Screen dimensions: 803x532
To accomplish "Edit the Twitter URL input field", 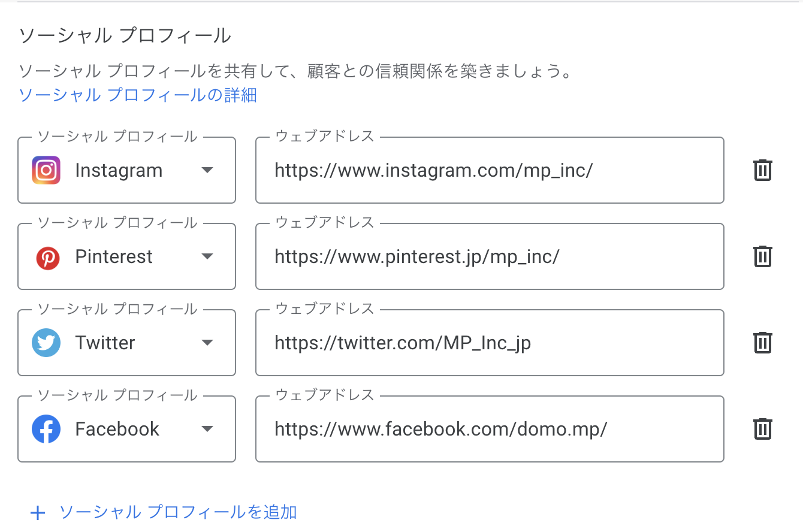I will (490, 343).
